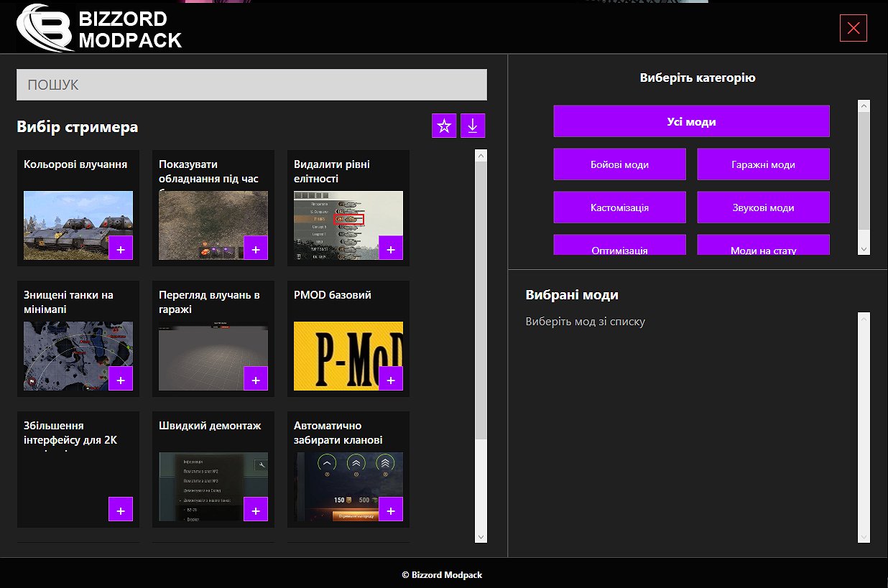Choose the Оптимізація category

(x=619, y=246)
